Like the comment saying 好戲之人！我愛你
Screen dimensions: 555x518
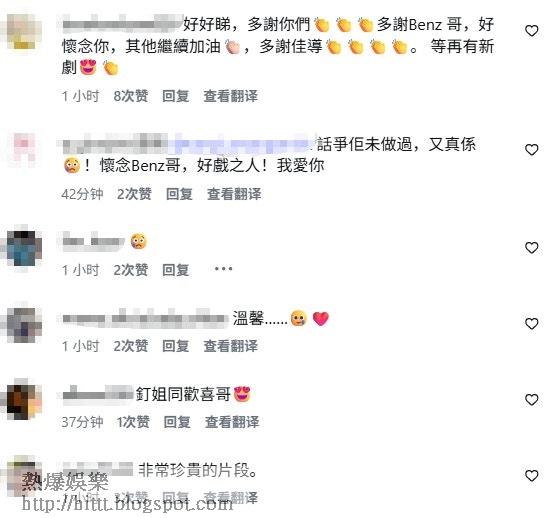(531, 150)
